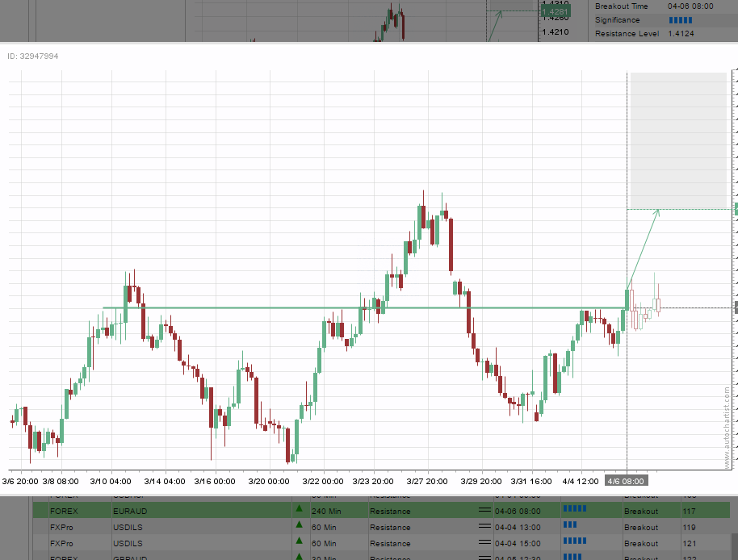Click pattern lines icon in 04-04 15:00 row
This screenshot has height=560, width=738.
pyautogui.click(x=484, y=541)
